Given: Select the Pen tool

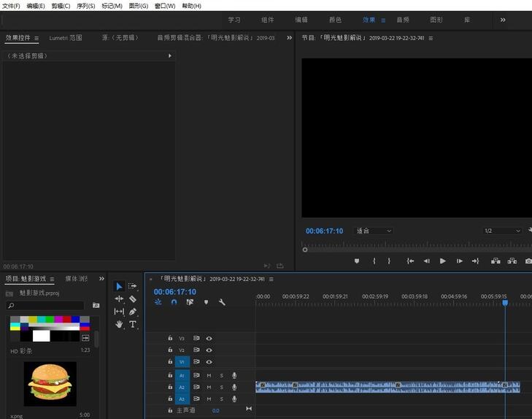Looking at the screenshot, I should [133, 311].
